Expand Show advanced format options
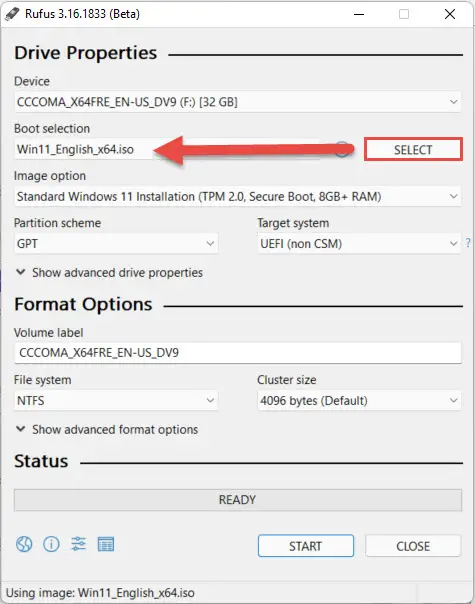The image size is (475, 604). tap(107, 430)
